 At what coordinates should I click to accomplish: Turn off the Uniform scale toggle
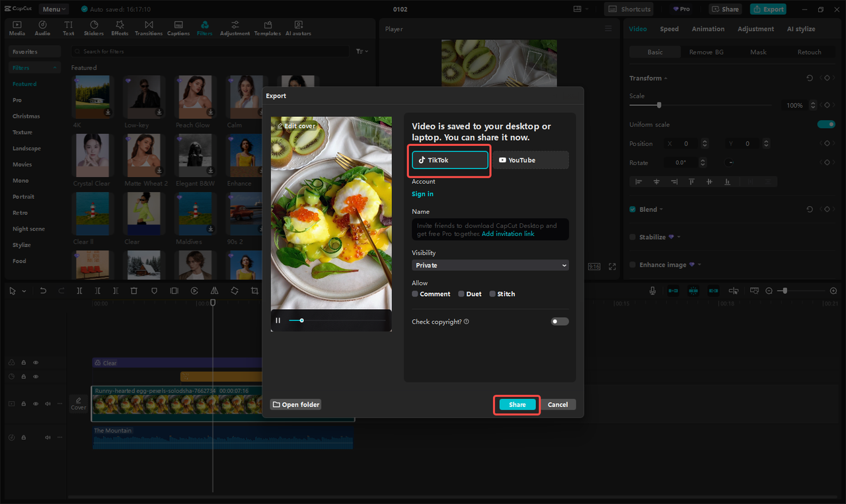click(x=826, y=123)
